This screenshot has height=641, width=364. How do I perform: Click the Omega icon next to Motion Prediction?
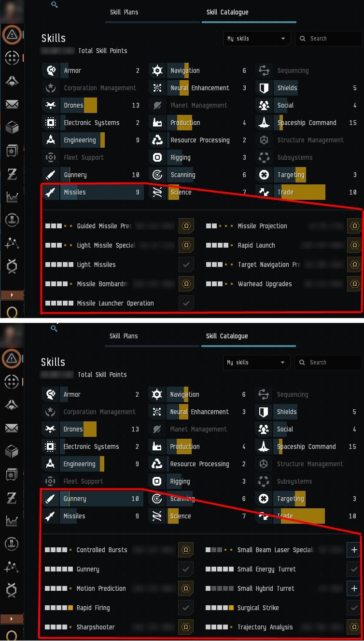pyautogui.click(x=185, y=588)
